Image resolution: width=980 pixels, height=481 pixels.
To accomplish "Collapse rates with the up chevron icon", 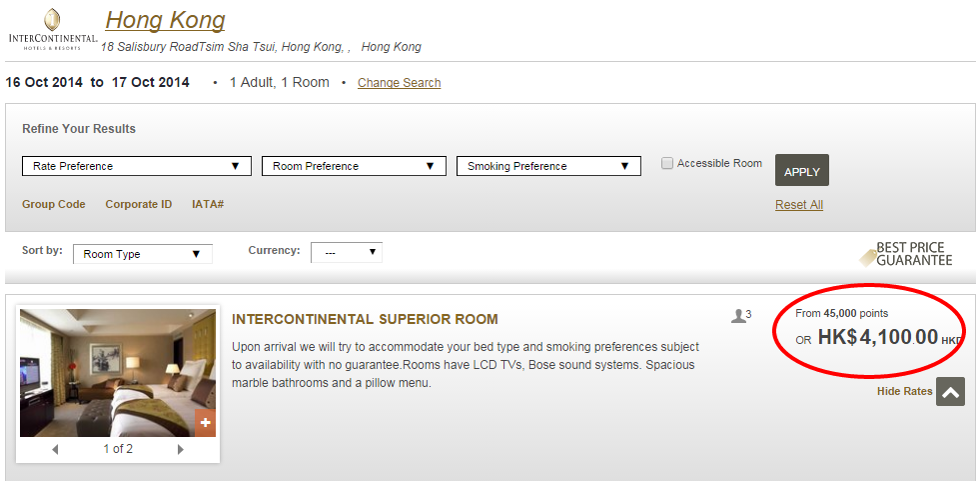I will click(950, 392).
